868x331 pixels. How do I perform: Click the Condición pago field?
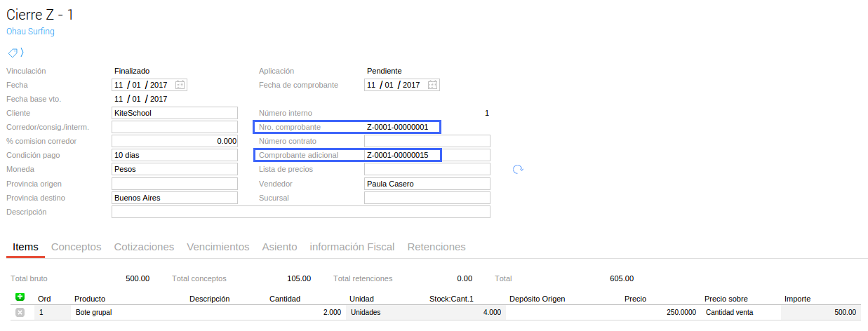tap(175, 155)
